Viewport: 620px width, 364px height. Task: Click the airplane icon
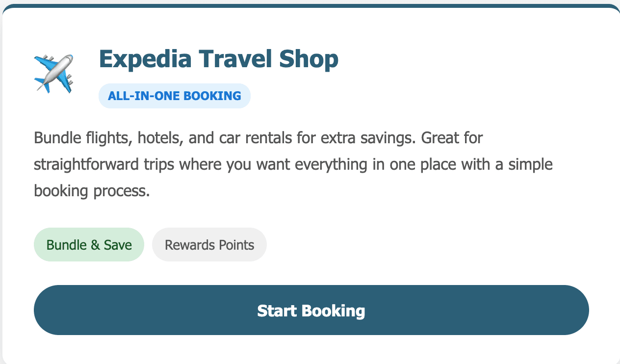(53, 74)
